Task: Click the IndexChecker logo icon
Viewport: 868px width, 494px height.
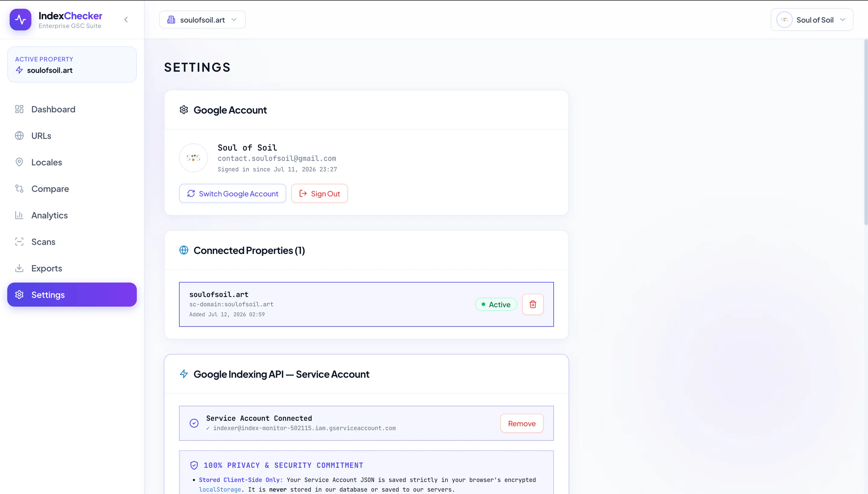Action: (x=20, y=20)
